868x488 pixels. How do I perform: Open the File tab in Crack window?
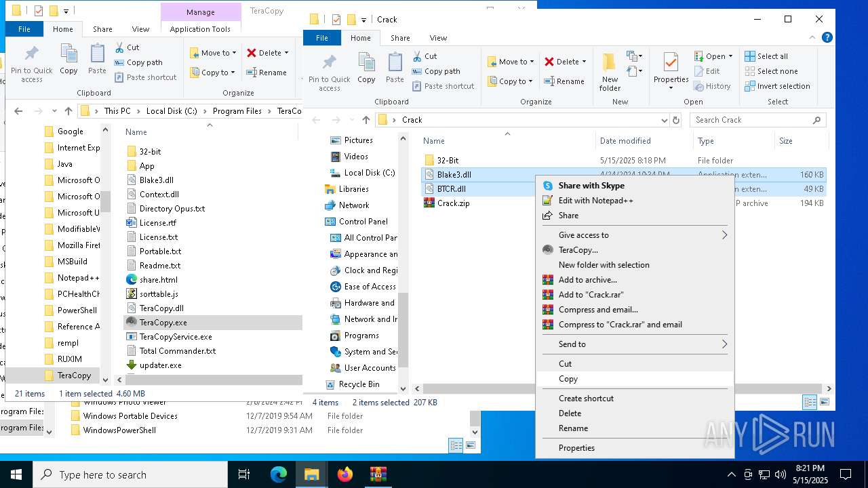[x=322, y=38]
